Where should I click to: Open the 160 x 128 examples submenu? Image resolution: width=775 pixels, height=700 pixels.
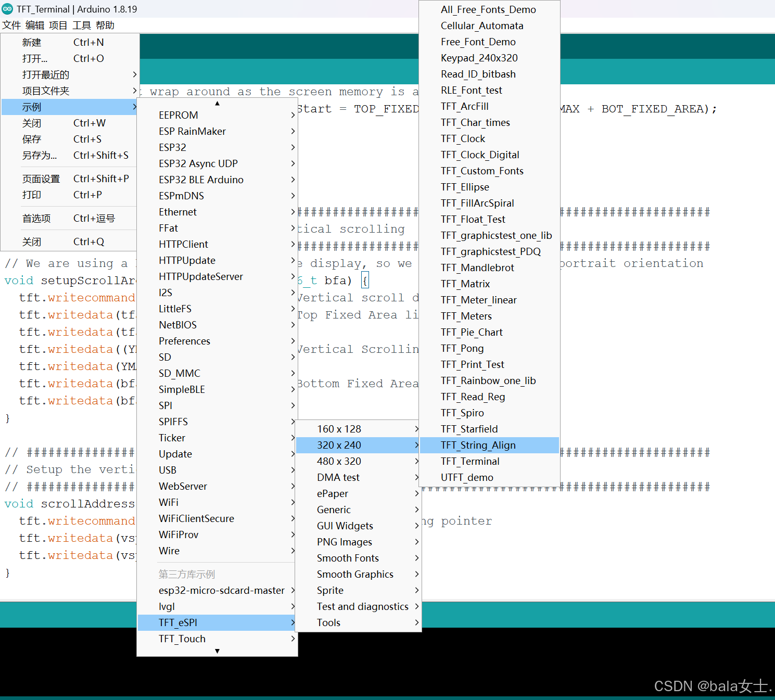click(358, 429)
